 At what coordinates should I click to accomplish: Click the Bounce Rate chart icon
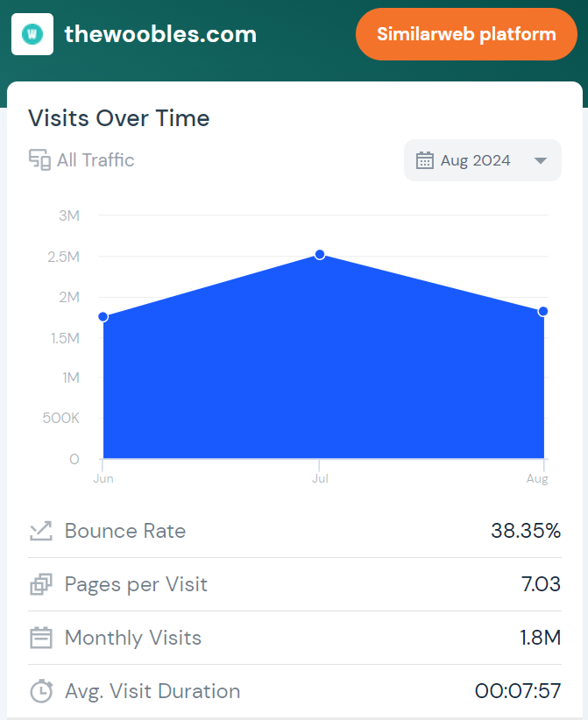41,532
